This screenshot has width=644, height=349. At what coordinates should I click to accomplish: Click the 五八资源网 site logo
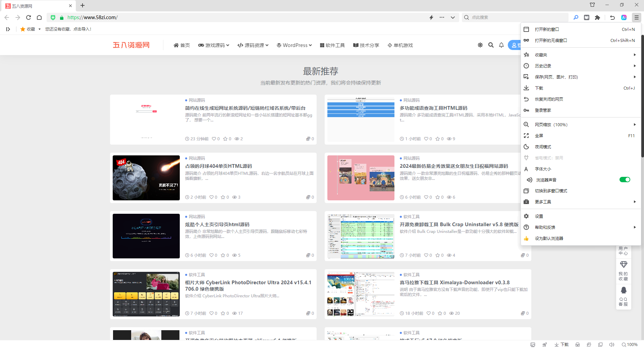[131, 45]
